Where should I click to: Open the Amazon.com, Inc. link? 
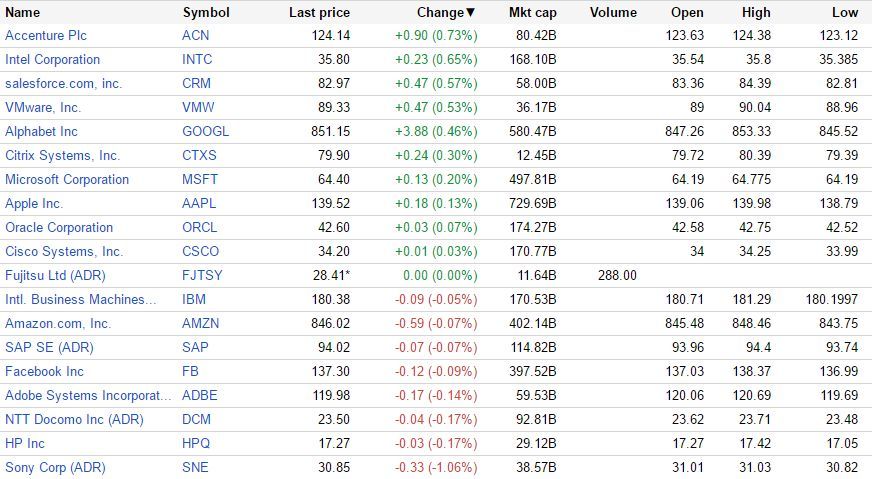click(x=58, y=323)
